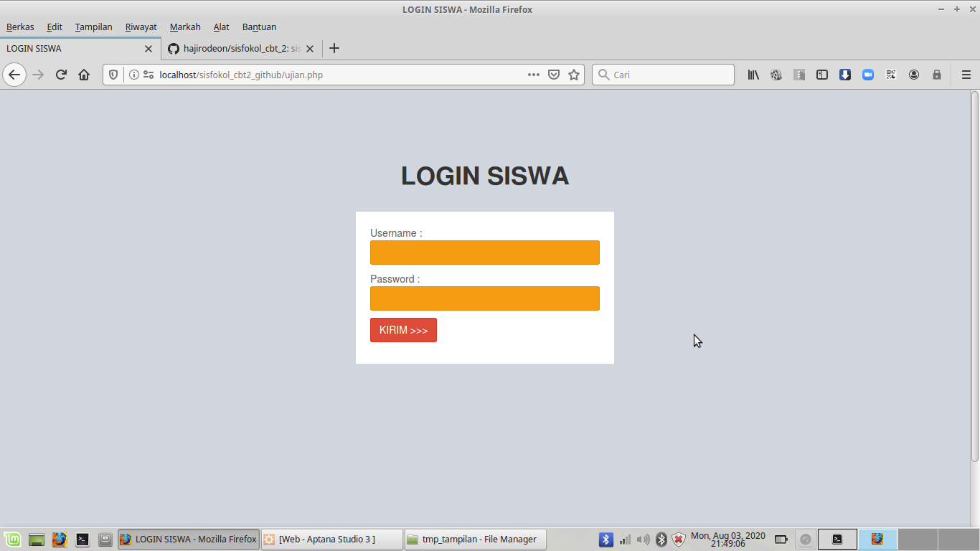Screen dimensions: 980x551
Task: Click the gray Bluetooth tray icon
Action: click(x=661, y=540)
